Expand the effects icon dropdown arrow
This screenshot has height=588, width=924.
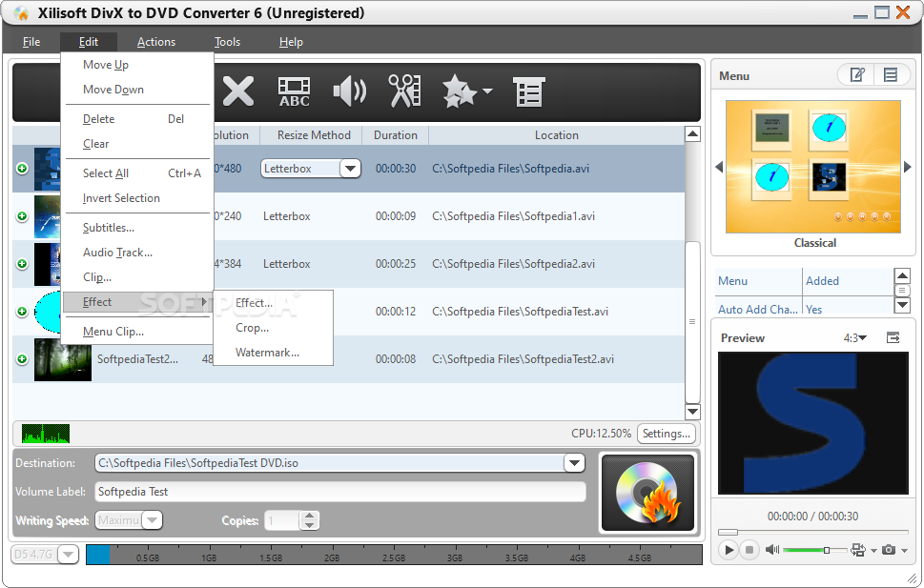click(x=487, y=91)
